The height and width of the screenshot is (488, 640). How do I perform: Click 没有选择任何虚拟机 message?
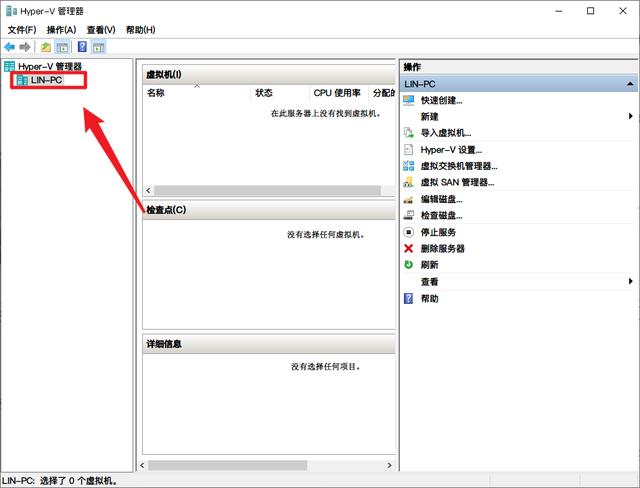click(x=326, y=235)
